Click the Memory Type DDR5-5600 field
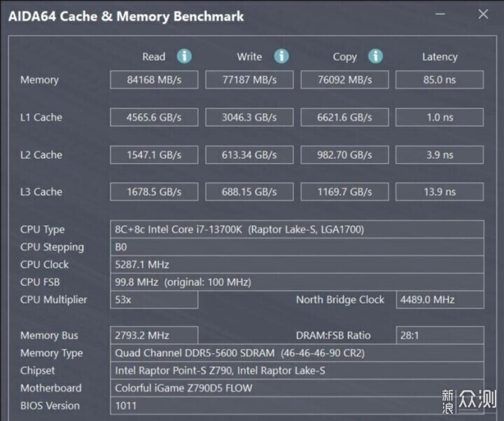The height and width of the screenshot is (421, 504). click(x=297, y=353)
